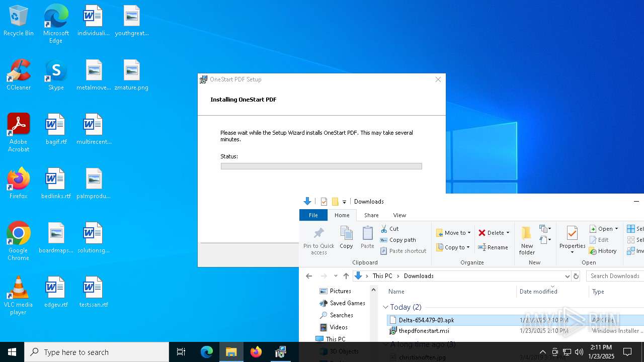Click new folder icon in Explorer title bar
Viewport: 644px width, 362px height.
pyautogui.click(x=335, y=202)
